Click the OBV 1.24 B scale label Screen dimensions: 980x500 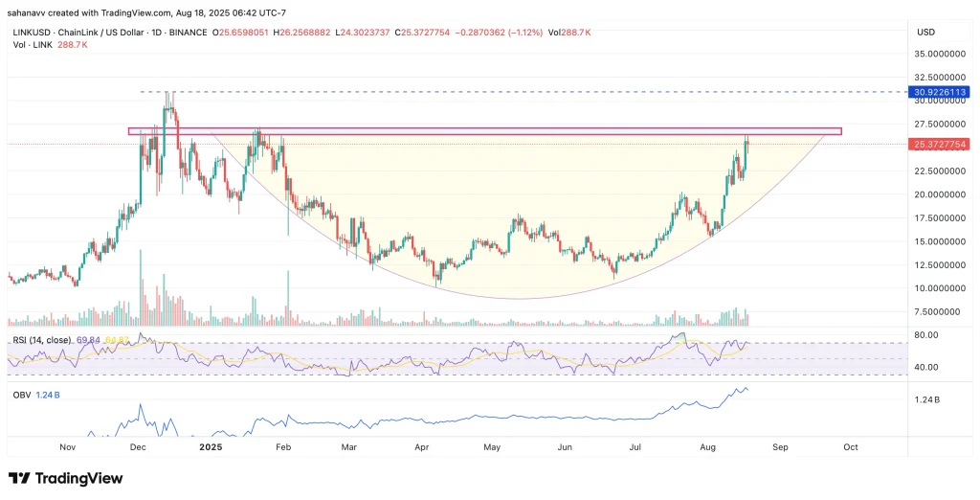tap(926, 399)
